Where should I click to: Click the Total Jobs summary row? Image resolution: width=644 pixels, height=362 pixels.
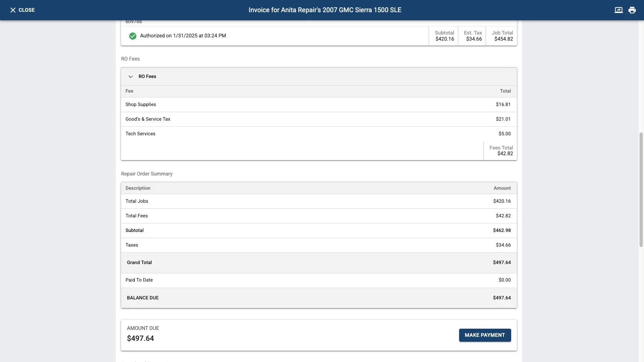319,201
